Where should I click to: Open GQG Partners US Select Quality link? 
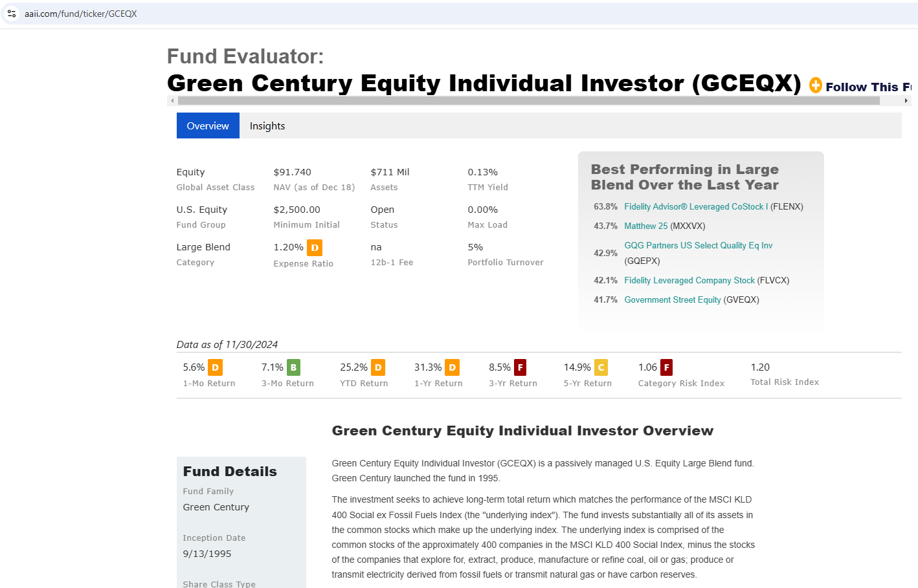point(698,246)
